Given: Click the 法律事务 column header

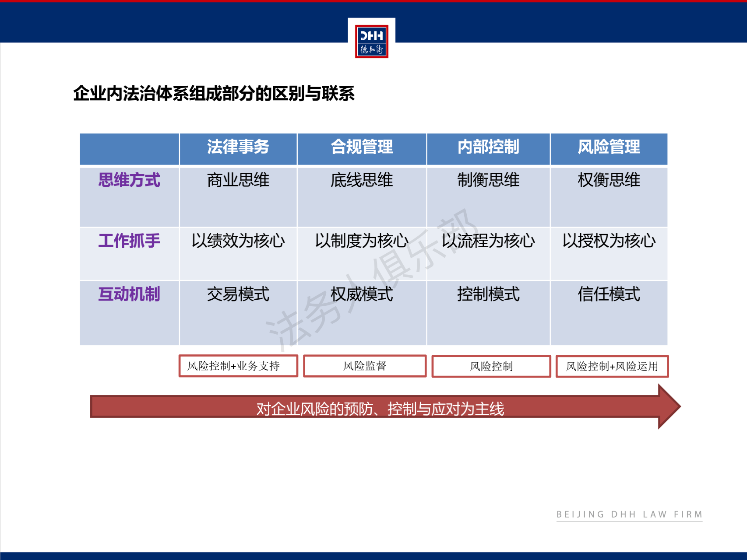Looking at the screenshot, I should coord(238,149).
